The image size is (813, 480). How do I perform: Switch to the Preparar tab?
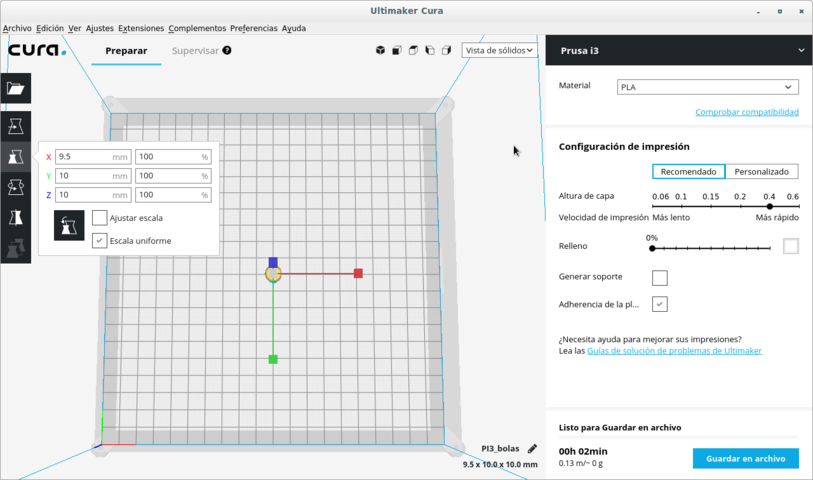(126, 51)
